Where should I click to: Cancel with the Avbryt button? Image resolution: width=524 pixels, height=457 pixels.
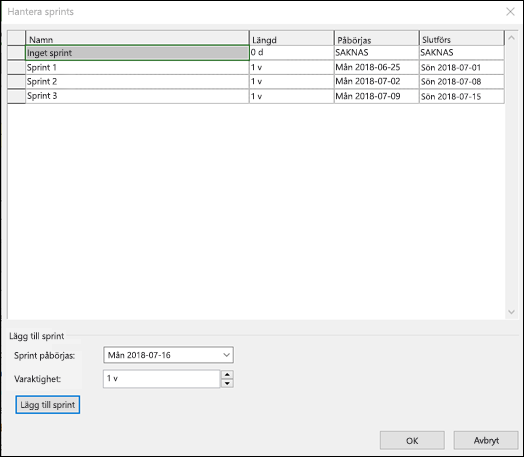(486, 440)
